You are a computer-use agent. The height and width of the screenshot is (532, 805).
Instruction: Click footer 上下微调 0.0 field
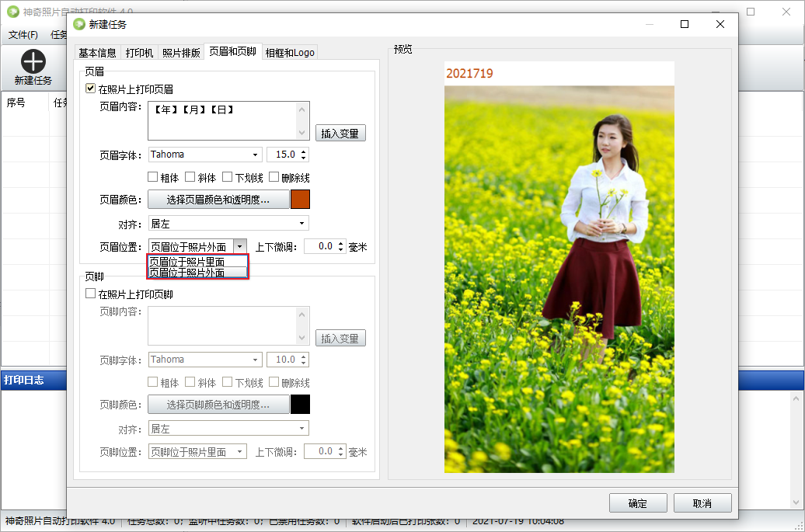320,451
